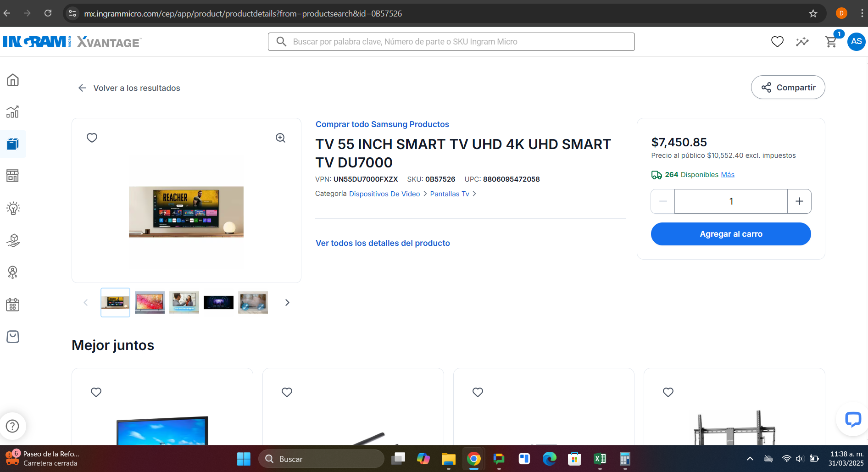The image size is (868, 472).
Task: Select the products box icon in the sidebar
Action: [x=13, y=144]
